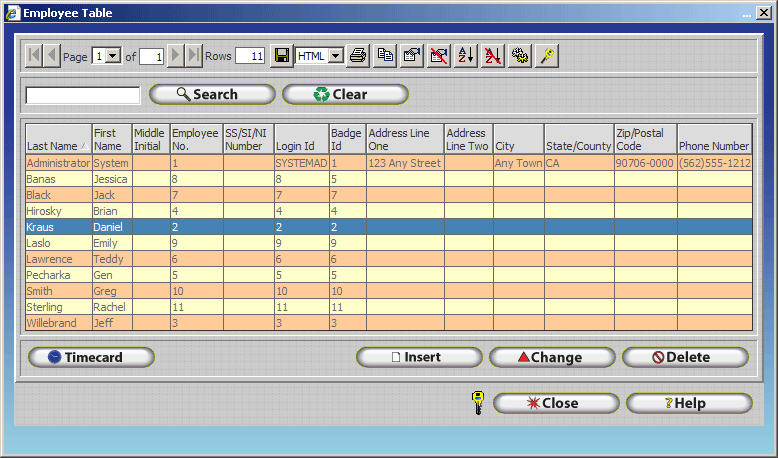Viewport: 778px width, 458px height.
Task: Click the search text input field
Action: click(83, 95)
